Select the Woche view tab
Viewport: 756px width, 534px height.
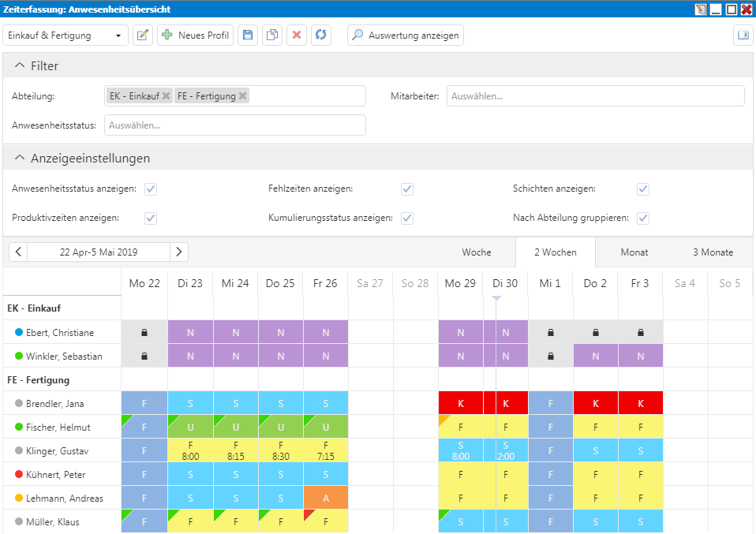pos(477,252)
